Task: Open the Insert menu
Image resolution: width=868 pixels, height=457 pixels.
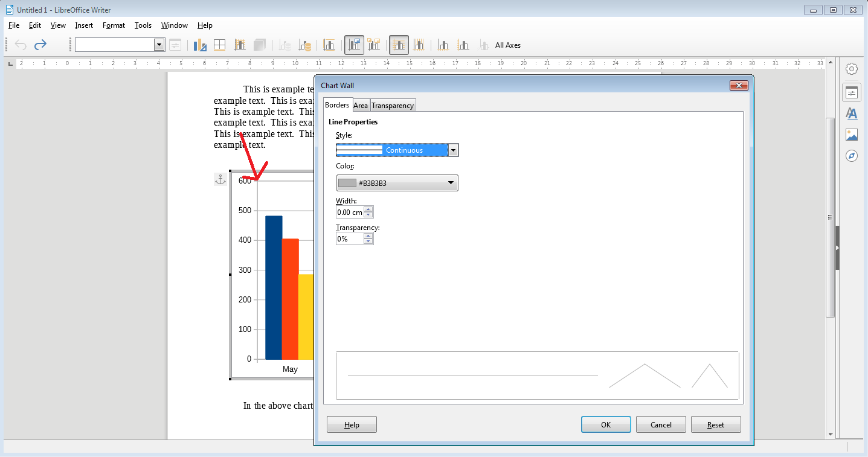Action: pyautogui.click(x=84, y=25)
